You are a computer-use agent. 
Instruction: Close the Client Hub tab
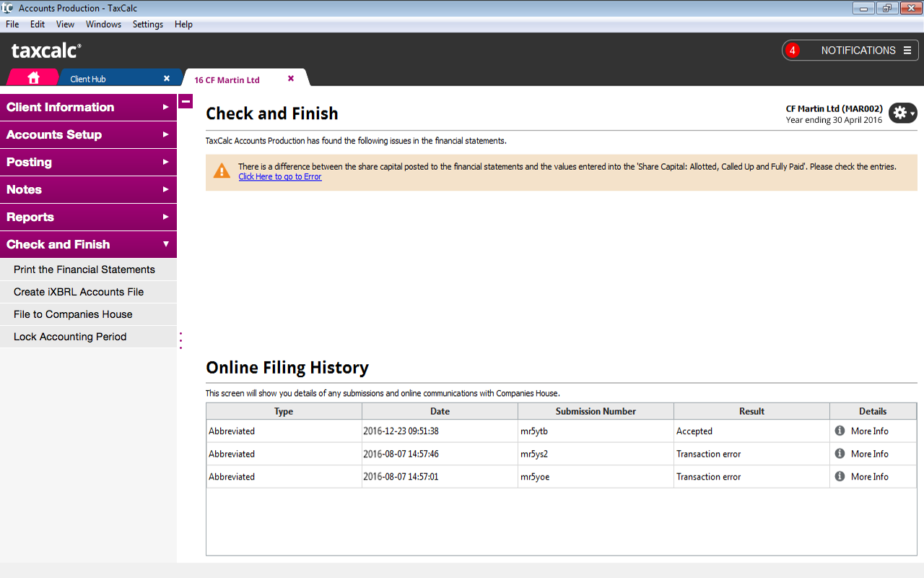[x=167, y=78]
